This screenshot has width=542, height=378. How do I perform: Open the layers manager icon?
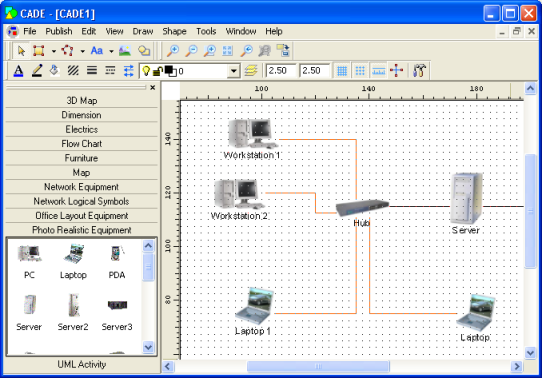[251, 71]
